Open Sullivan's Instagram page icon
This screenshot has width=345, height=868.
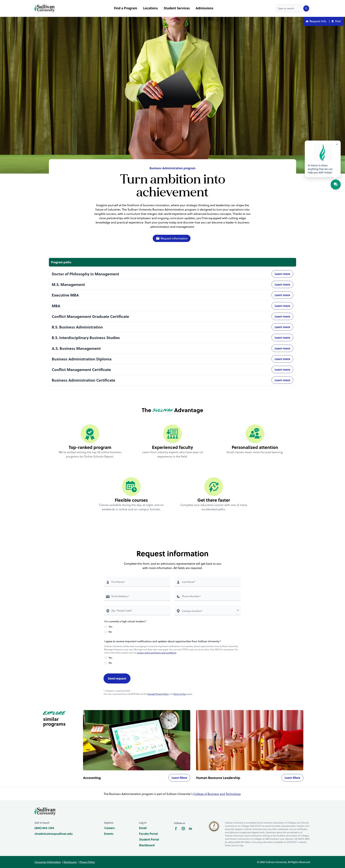click(x=183, y=829)
